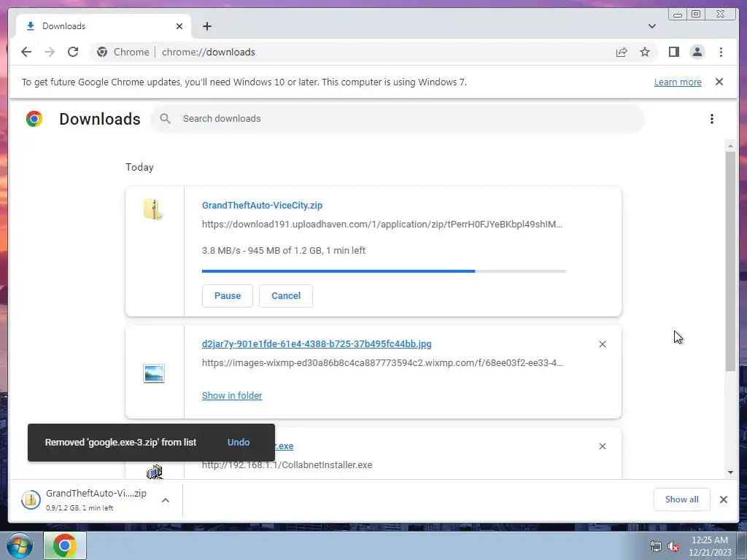Show the jpg download in folder
The height and width of the screenshot is (560, 747).
(x=232, y=396)
